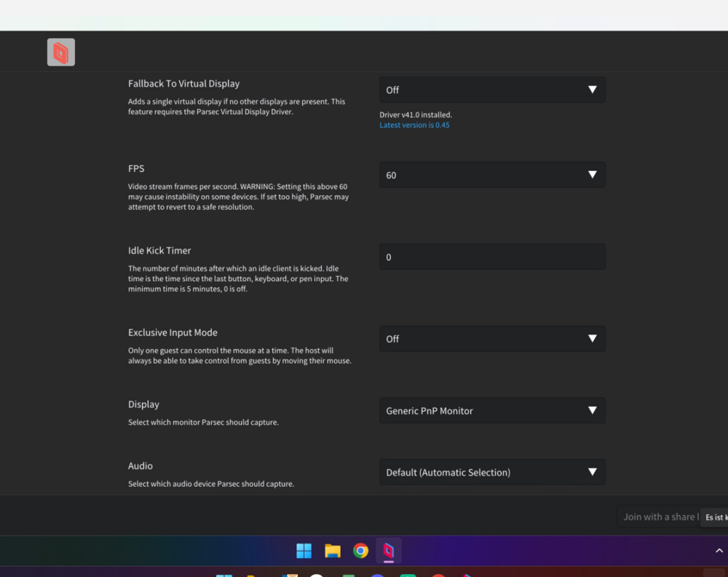The width and height of the screenshot is (728, 577).
Task: Click the Fallback To Virtual Display arrow
Action: pos(593,90)
